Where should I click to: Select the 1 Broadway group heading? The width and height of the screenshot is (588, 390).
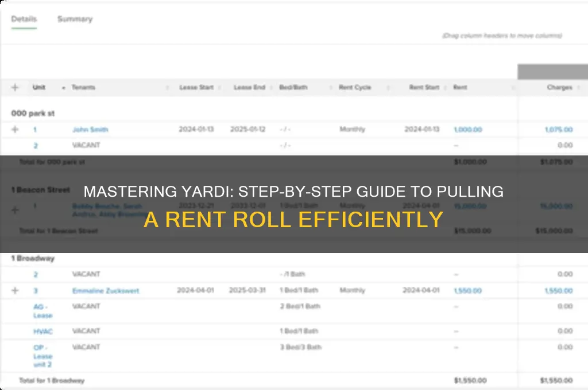tap(33, 258)
